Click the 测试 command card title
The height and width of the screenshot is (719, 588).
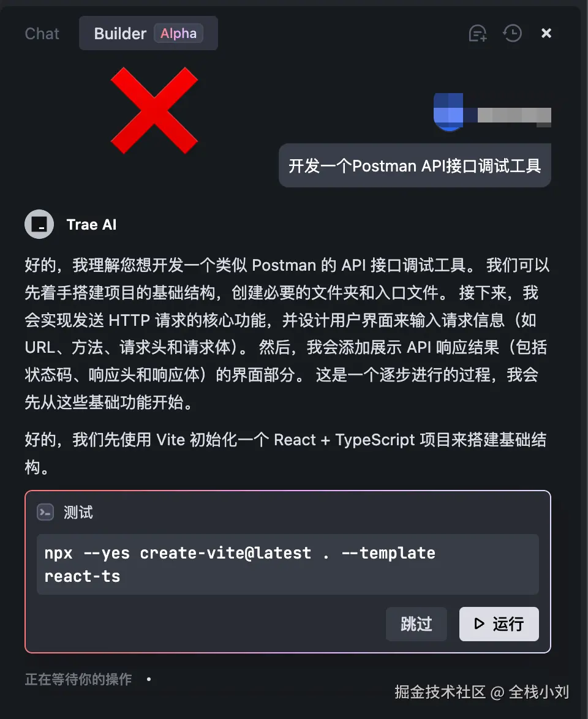click(x=78, y=512)
